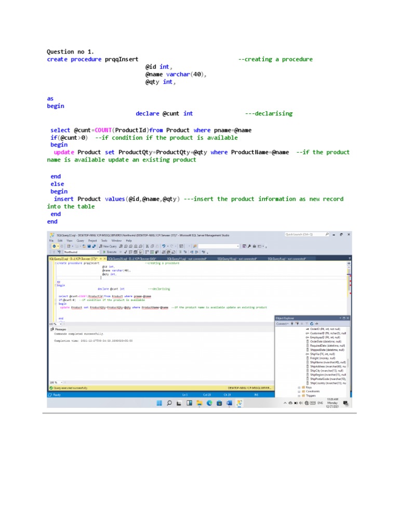Open the Window menu
This screenshot has height=532, width=399.
point(116,241)
